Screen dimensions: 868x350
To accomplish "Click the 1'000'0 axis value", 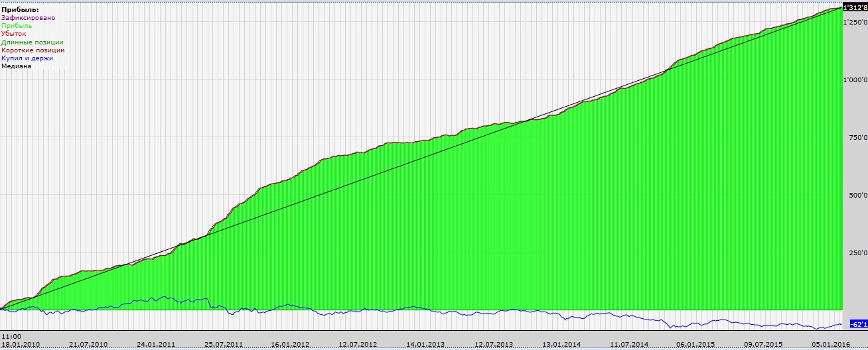I will (855, 80).
